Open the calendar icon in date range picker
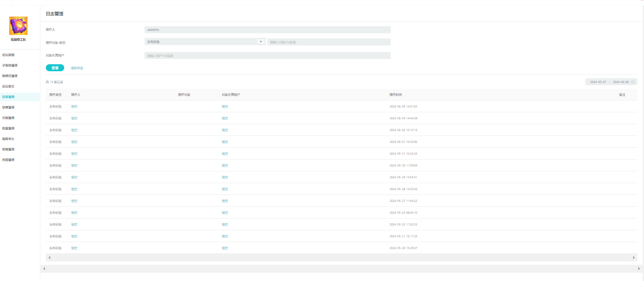 [633, 82]
